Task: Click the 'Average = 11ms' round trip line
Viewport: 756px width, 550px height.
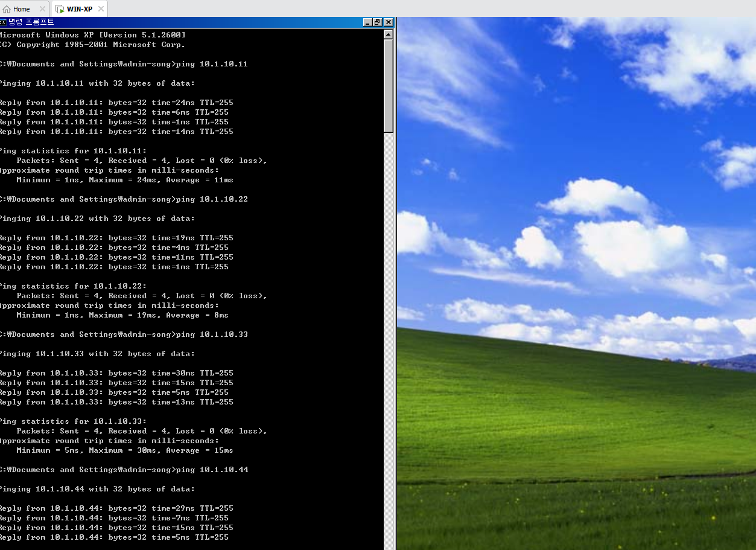Action: [125, 180]
